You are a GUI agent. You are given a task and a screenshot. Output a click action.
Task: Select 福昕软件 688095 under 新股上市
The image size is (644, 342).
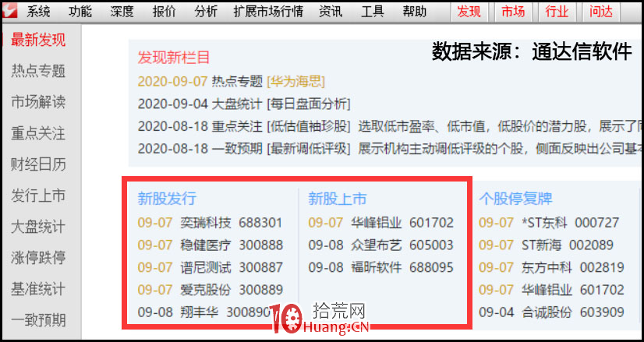(380, 268)
